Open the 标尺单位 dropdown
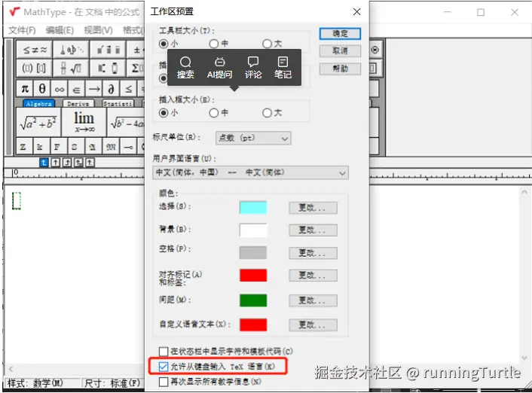The width and height of the screenshot is (532, 393). click(253, 138)
